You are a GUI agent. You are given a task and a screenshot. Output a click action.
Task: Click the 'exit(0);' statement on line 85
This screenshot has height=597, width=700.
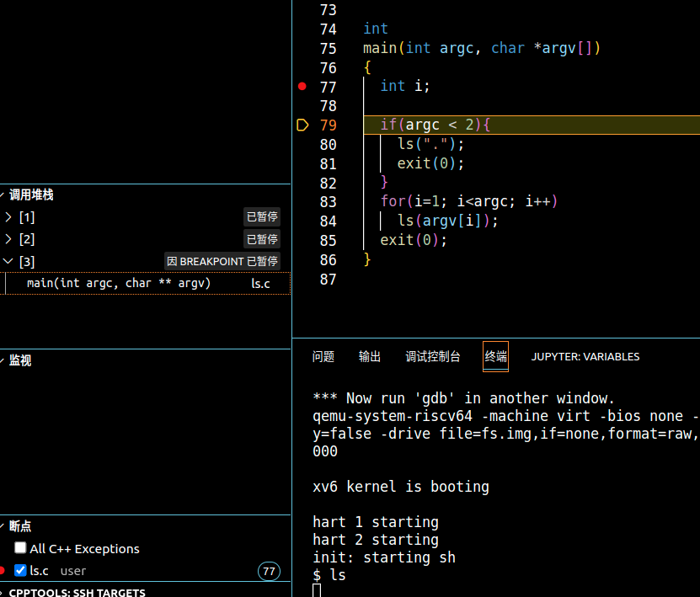point(414,240)
